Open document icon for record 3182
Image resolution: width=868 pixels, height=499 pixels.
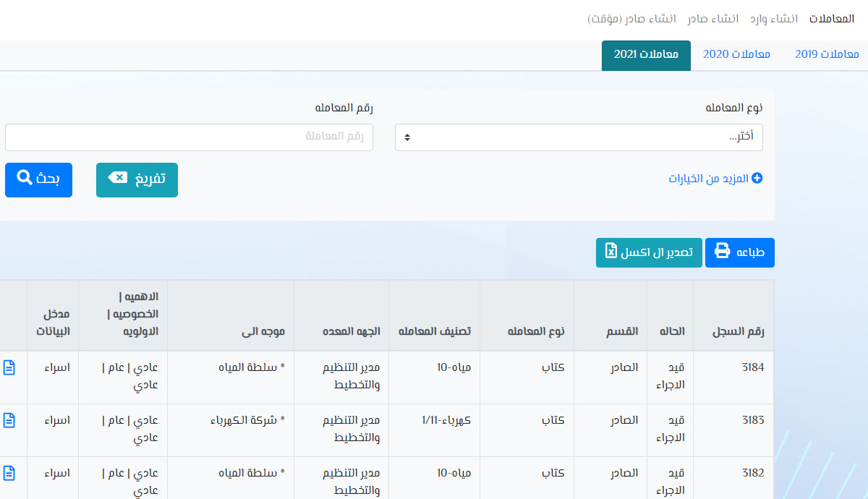click(x=9, y=473)
